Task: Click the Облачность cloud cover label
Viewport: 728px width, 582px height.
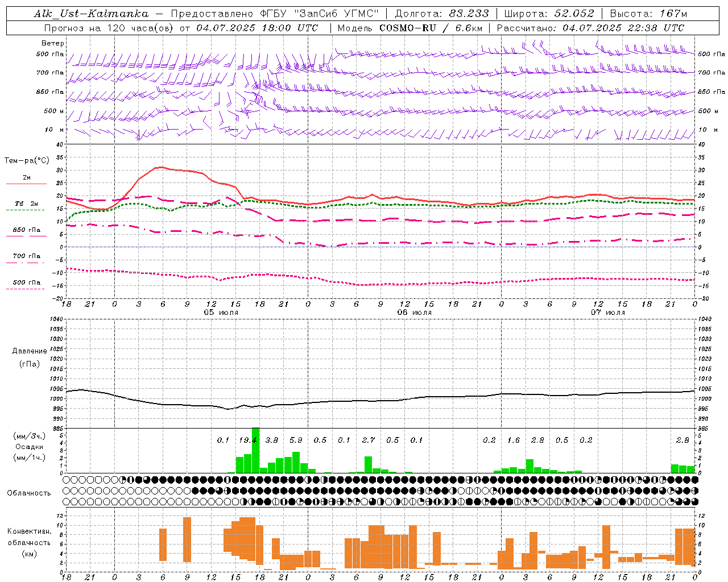Action: (29, 493)
